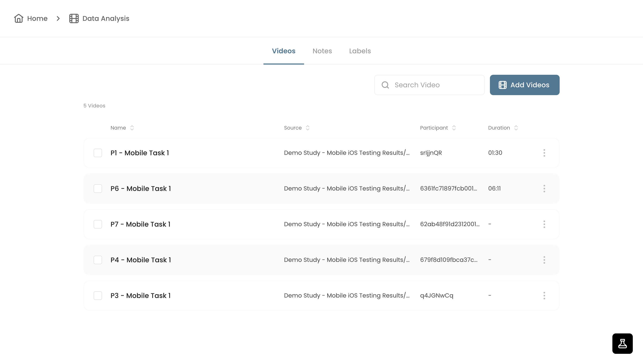
Task: Open more options for P1 video
Action: click(544, 153)
